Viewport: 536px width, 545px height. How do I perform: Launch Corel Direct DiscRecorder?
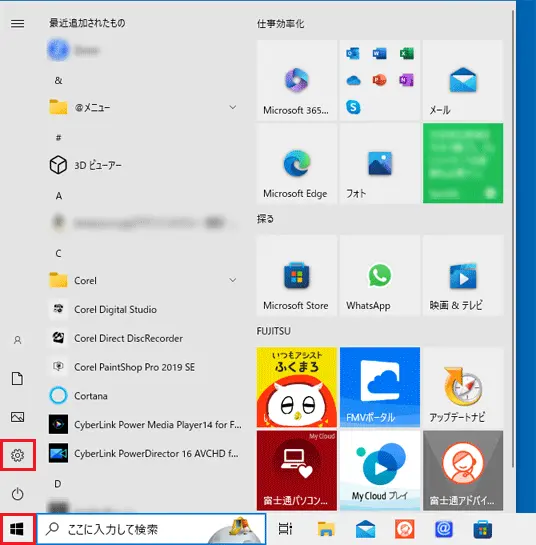click(x=144, y=338)
